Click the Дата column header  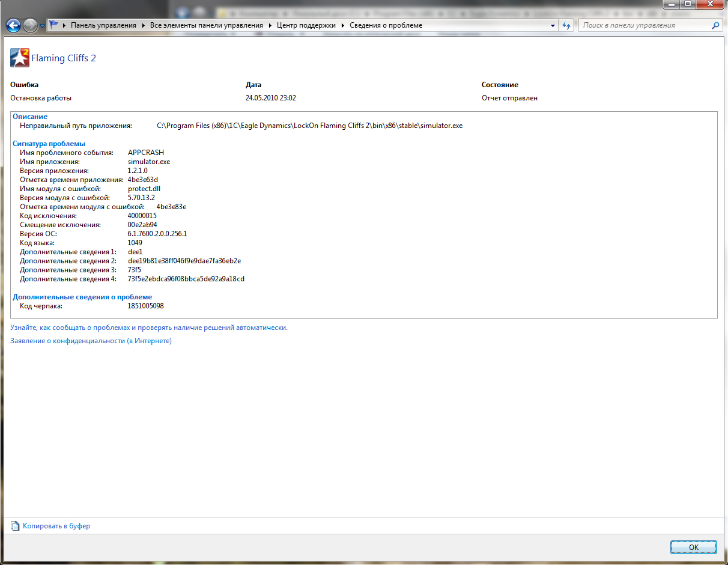coord(253,85)
